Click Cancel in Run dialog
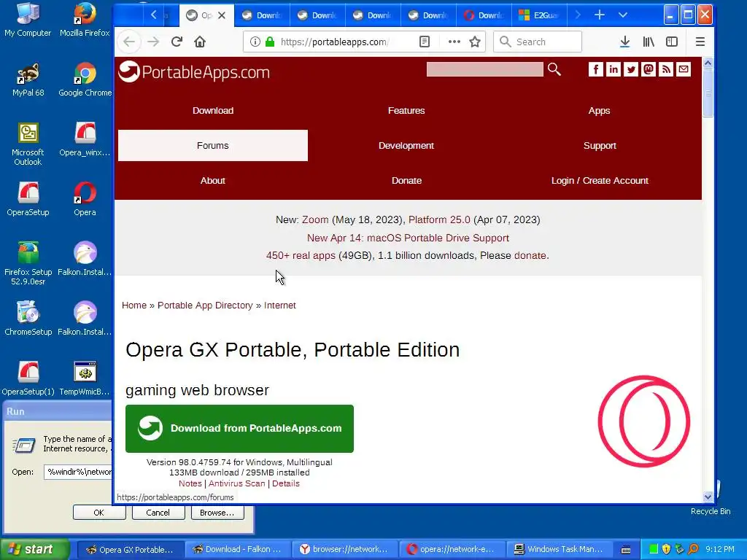 coord(158,513)
